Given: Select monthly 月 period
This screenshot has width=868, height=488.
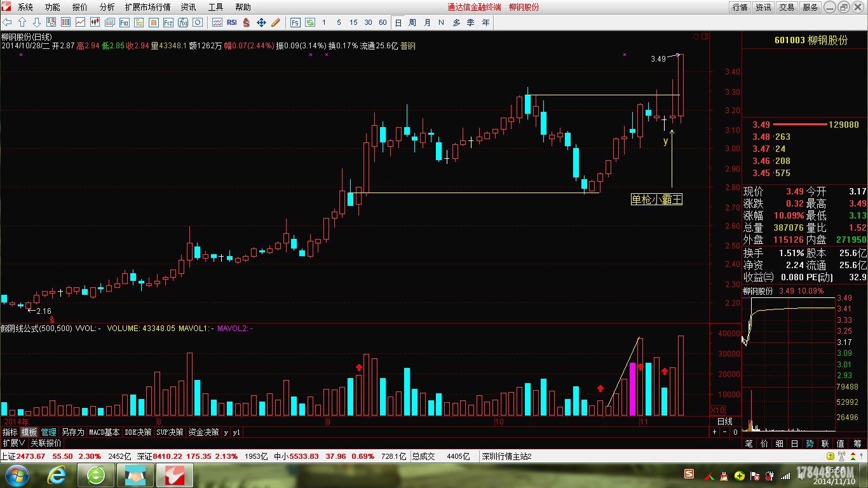Looking at the screenshot, I should (x=427, y=22).
